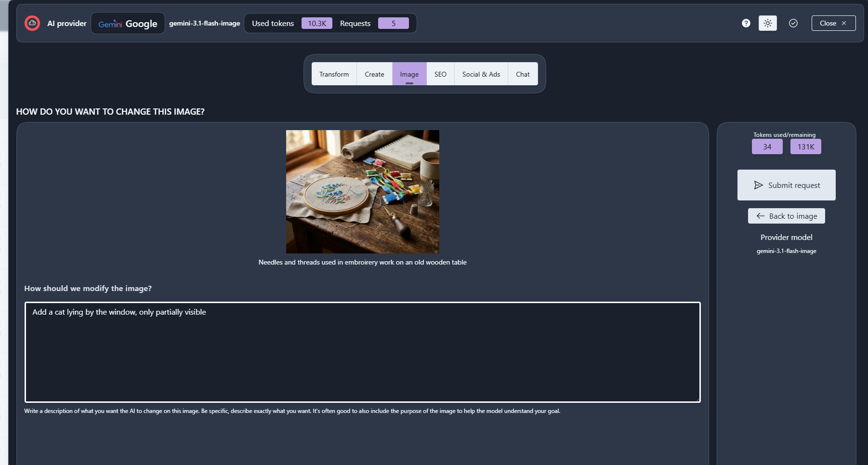Open the help question mark icon
This screenshot has width=868, height=465.
pyautogui.click(x=746, y=23)
